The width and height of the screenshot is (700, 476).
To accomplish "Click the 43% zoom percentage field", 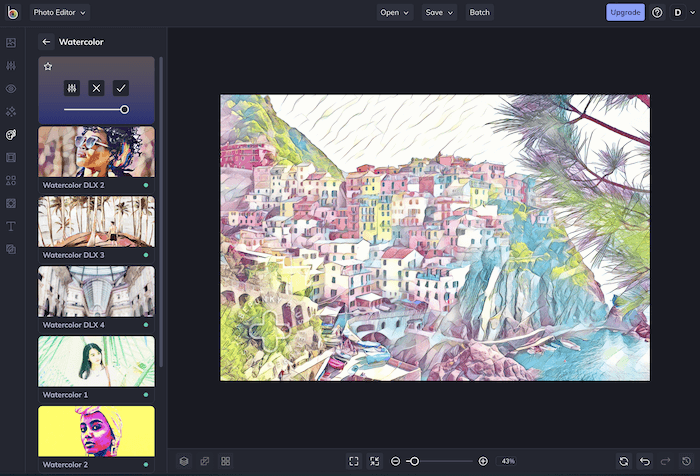I will [508, 461].
